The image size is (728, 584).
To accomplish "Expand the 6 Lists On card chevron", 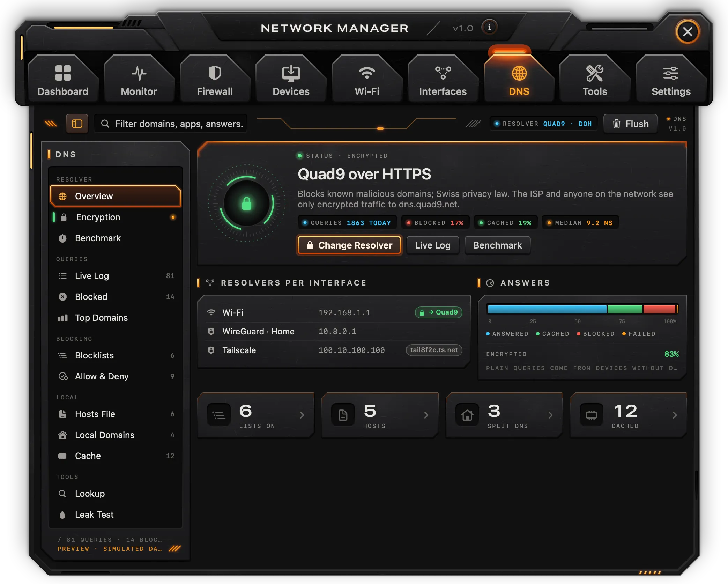I will (302, 415).
